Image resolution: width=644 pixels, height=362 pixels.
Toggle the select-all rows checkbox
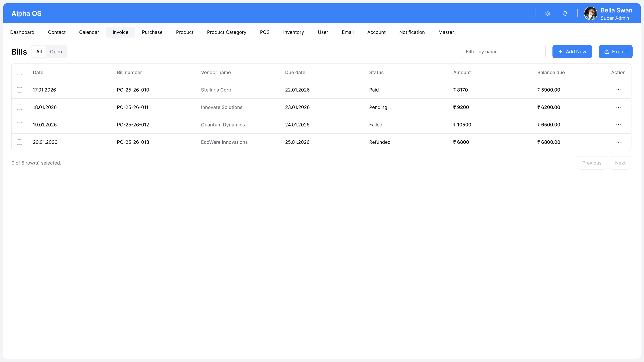[19, 72]
